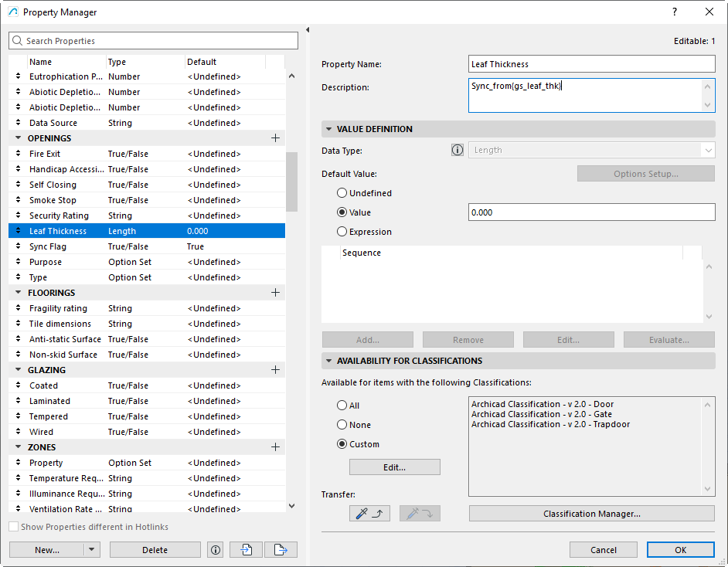Select 'Archicad Classification - v 2.0 - Gate'
This screenshot has width=728, height=567.
(x=541, y=414)
